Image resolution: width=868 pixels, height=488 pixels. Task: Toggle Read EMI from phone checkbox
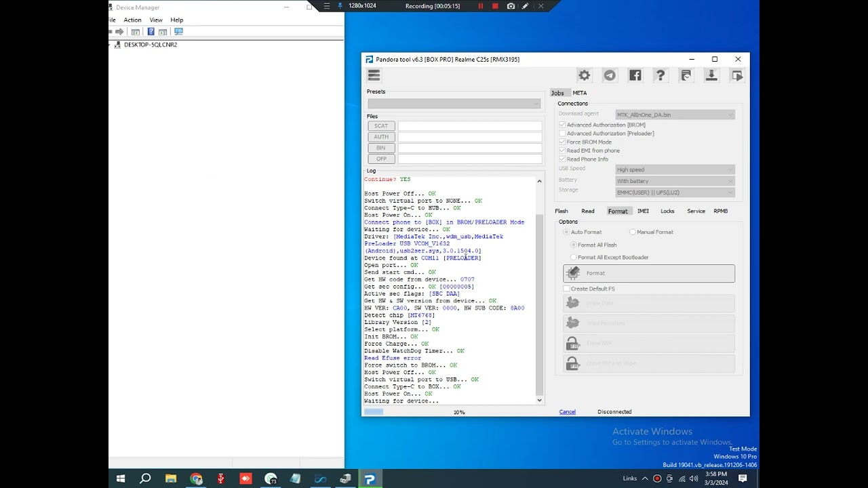tap(562, 150)
